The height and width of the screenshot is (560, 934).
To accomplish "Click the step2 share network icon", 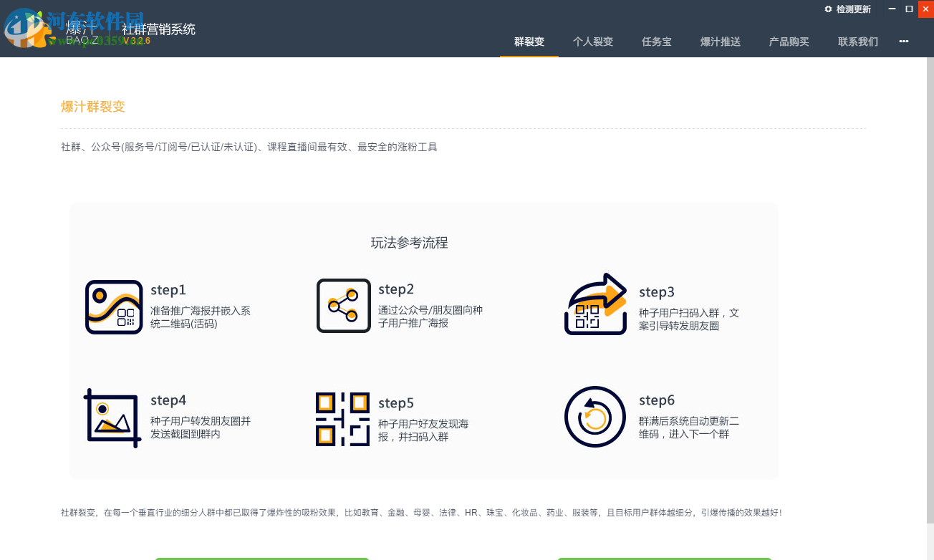I will pyautogui.click(x=343, y=306).
